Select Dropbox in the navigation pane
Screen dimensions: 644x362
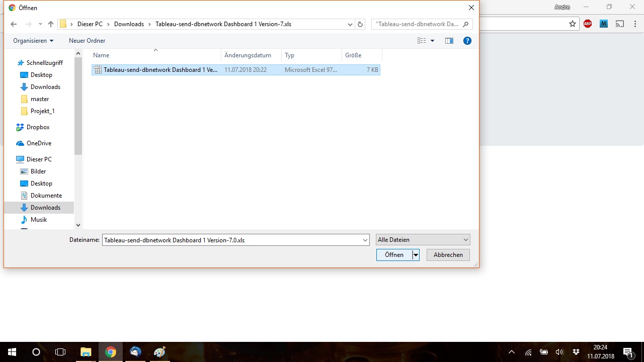[x=38, y=127]
